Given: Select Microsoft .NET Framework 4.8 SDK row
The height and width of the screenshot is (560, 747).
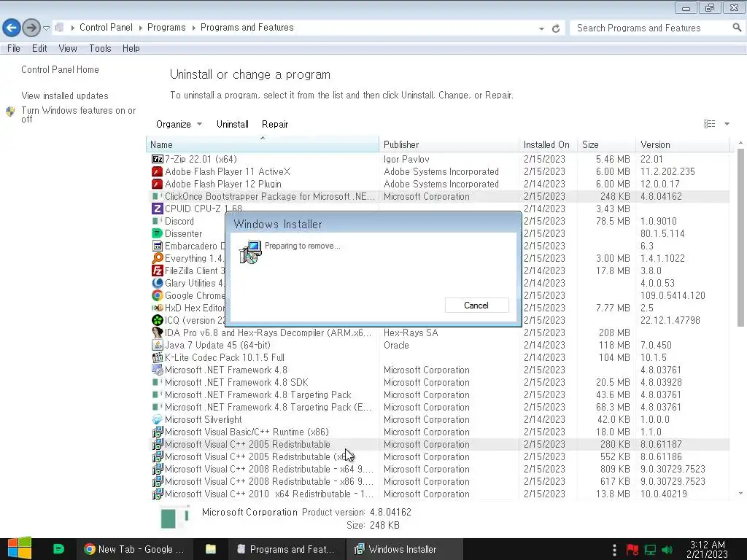Looking at the screenshot, I should [x=438, y=382].
